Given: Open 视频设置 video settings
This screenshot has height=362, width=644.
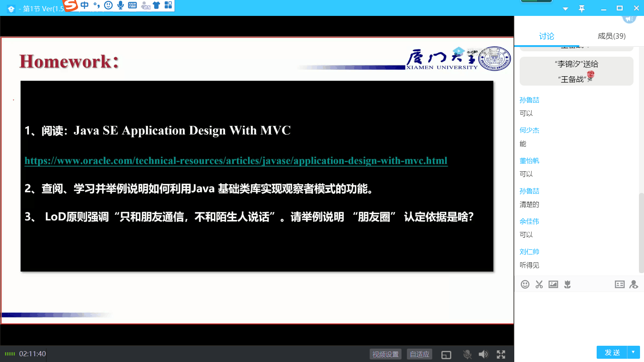Looking at the screenshot, I should 385,354.
